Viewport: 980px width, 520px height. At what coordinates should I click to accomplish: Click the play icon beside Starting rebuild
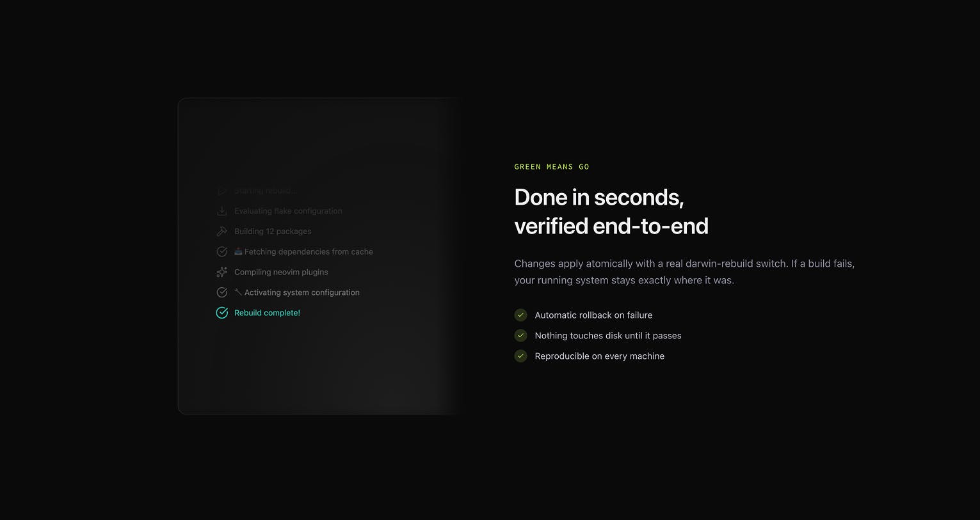[221, 191]
